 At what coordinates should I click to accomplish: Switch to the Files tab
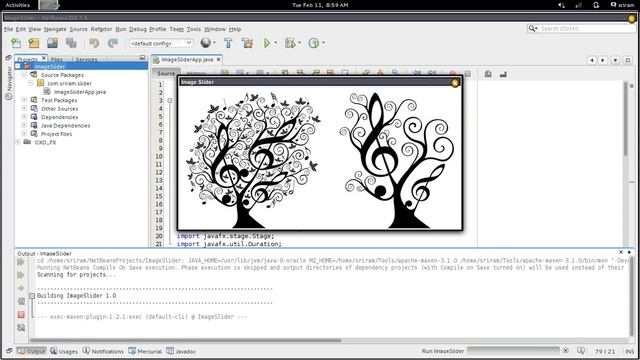57,60
